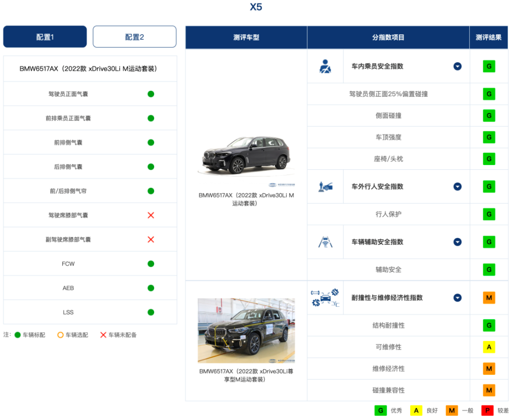This screenshot has height=420, width=514.
Task: Click the orange M 一般 legend swatch
Action: pos(452,411)
